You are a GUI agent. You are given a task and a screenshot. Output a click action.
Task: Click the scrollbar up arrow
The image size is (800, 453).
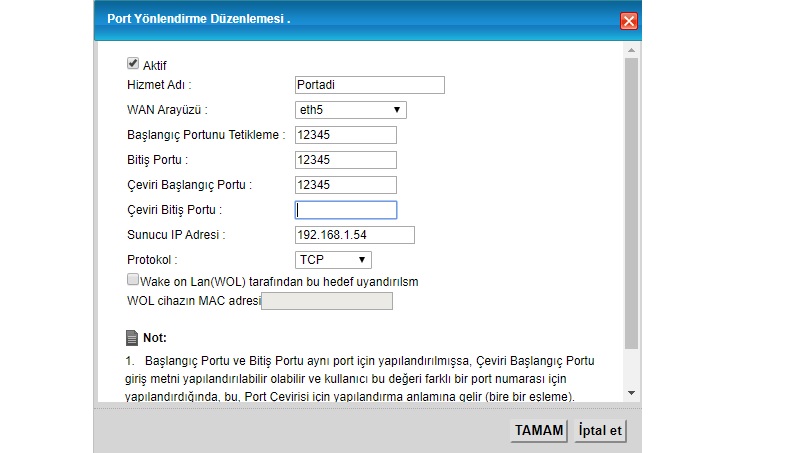(x=631, y=50)
